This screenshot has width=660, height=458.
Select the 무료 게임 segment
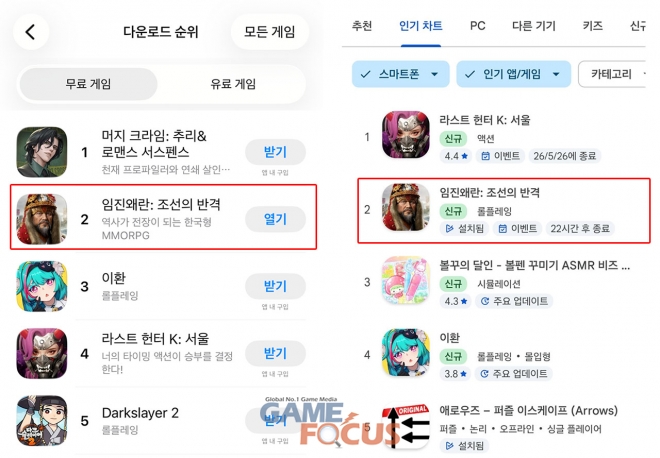88,84
